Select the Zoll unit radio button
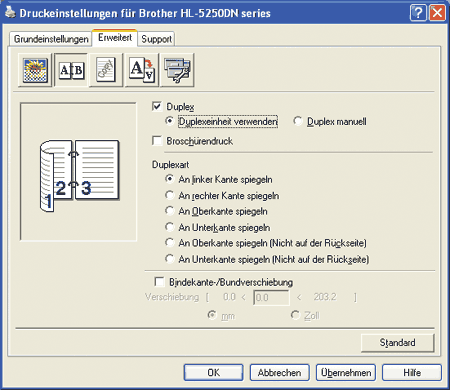Screen dimensions: 450x390 point(295,315)
